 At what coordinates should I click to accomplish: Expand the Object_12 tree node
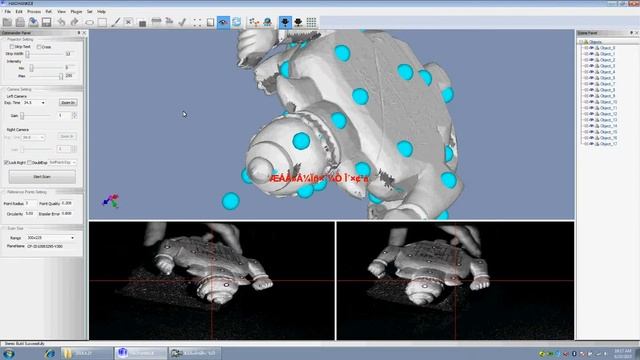[x=586, y=114]
